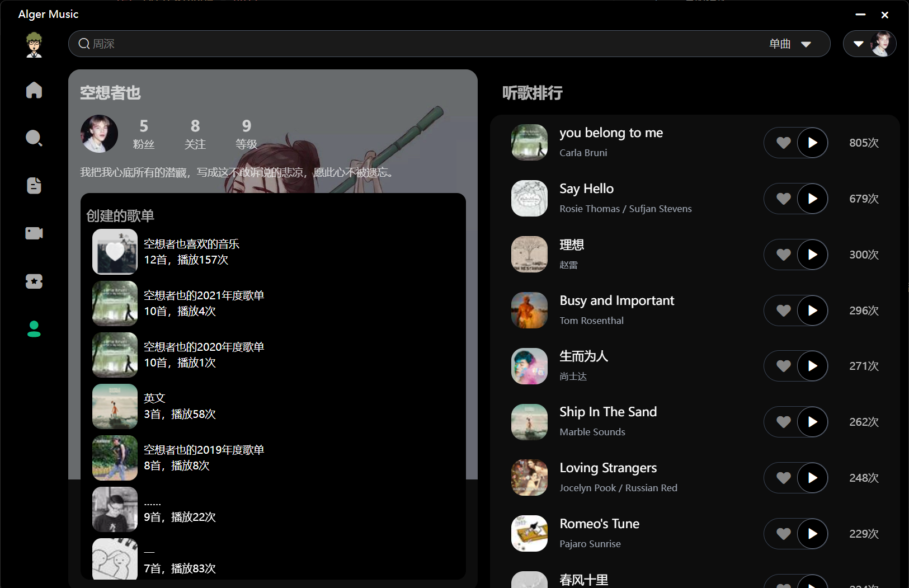Open the MV video section in sidebar
This screenshot has height=588, width=909.
34,233
